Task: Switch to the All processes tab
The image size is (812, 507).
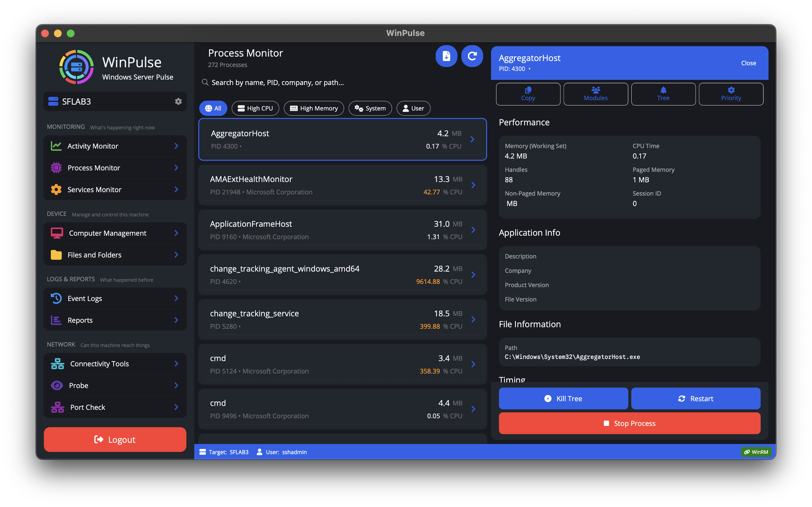Action: click(213, 108)
